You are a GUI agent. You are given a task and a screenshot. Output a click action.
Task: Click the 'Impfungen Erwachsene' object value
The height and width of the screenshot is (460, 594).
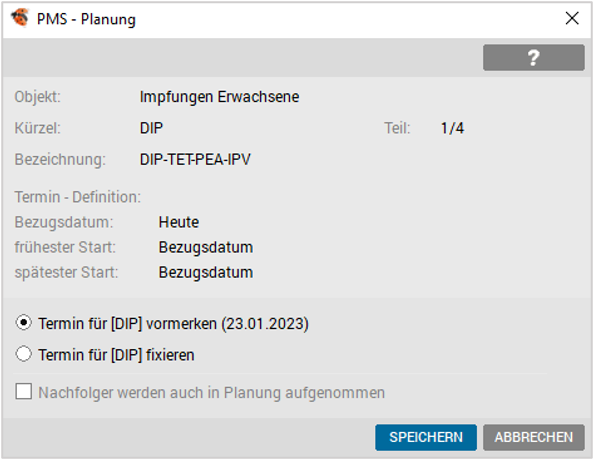pos(219,97)
